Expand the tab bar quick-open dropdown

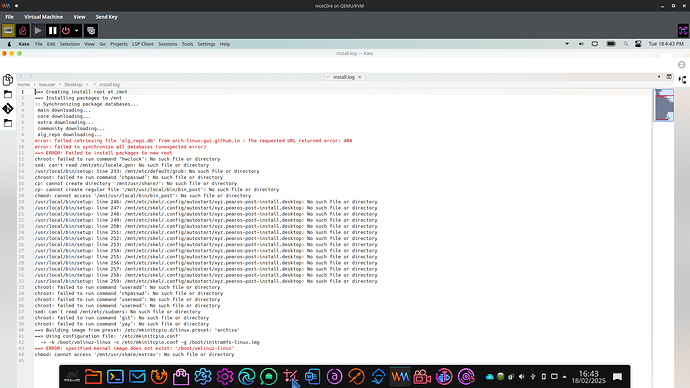tap(659, 77)
